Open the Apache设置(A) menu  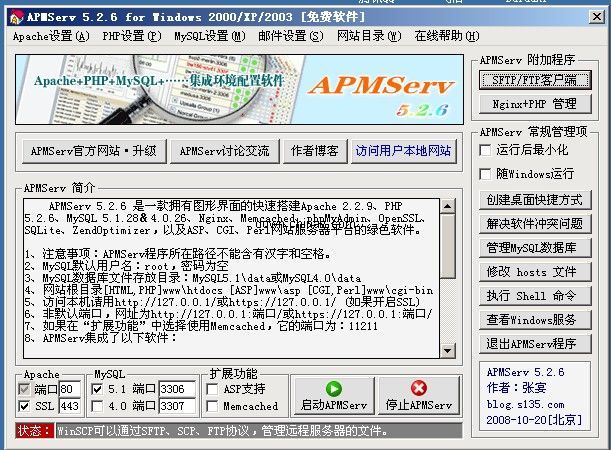tap(51, 36)
